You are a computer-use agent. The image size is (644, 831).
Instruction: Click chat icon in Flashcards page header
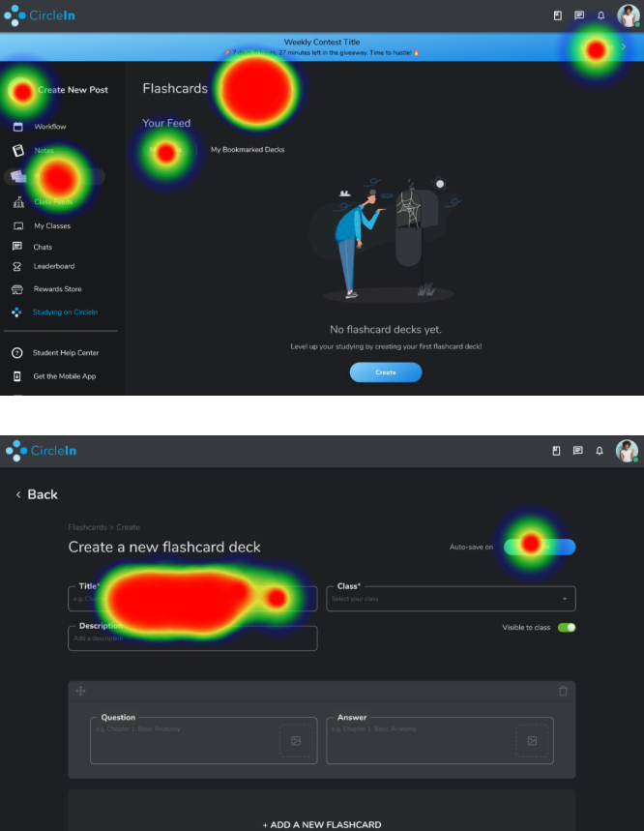coord(579,15)
